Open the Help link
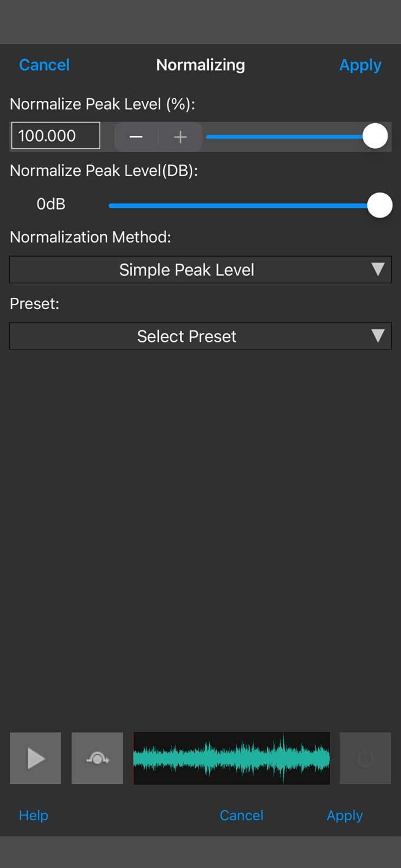The height and width of the screenshot is (868, 401). pyautogui.click(x=34, y=815)
